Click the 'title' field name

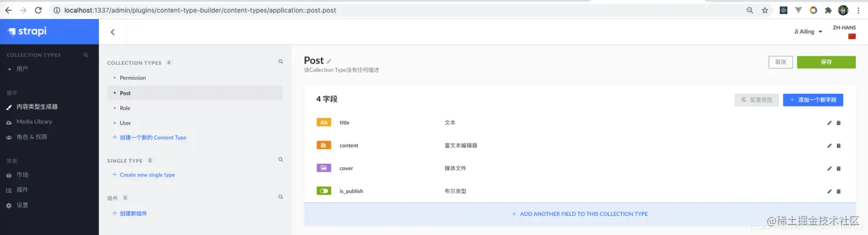click(x=344, y=123)
